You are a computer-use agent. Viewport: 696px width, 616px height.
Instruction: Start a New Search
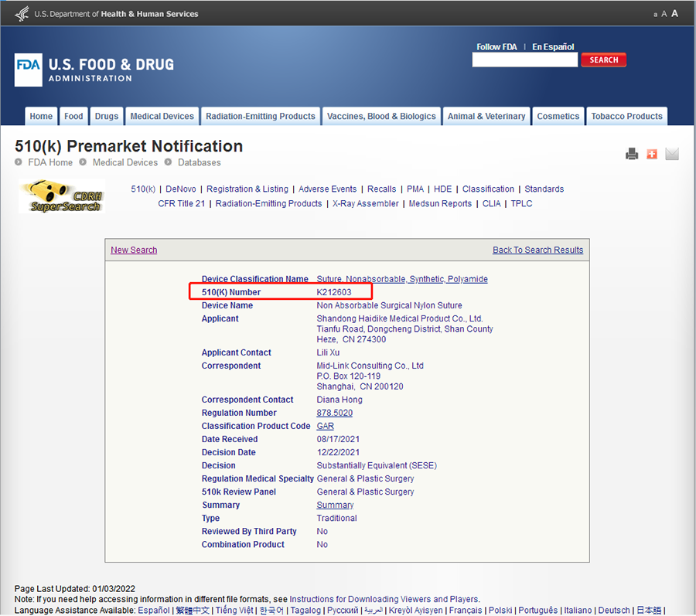click(134, 250)
